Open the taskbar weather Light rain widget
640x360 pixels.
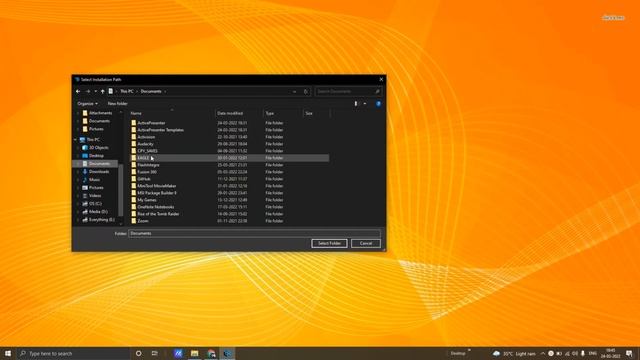(x=514, y=353)
